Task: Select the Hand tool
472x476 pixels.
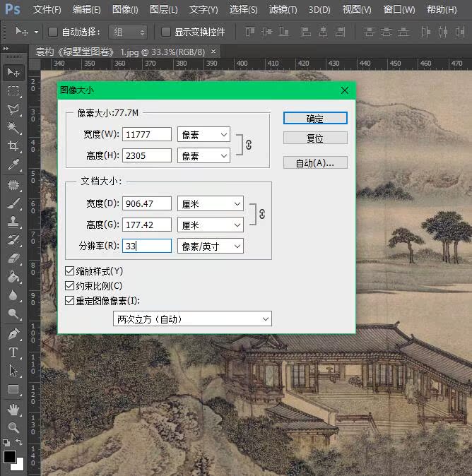Action: (13, 410)
